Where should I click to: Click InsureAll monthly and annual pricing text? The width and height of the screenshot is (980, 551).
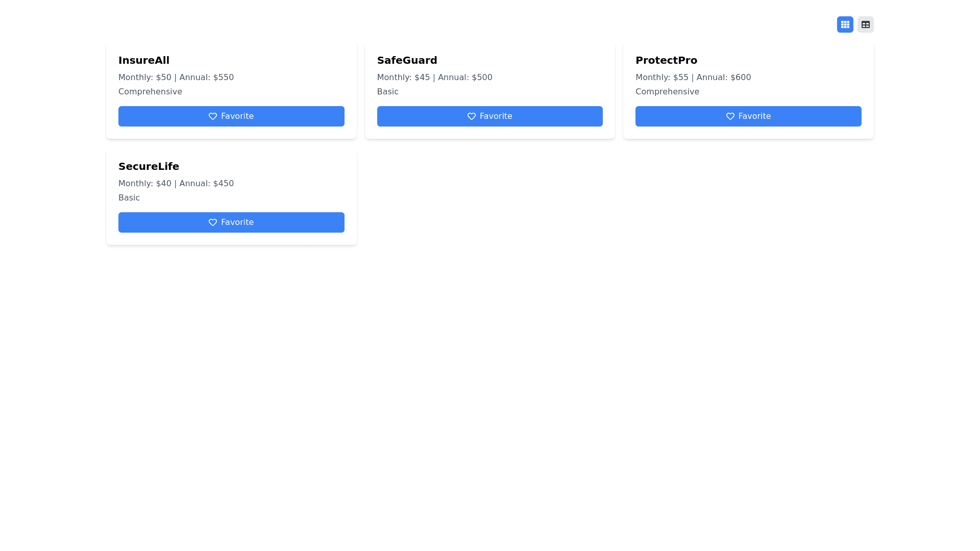(x=176, y=78)
